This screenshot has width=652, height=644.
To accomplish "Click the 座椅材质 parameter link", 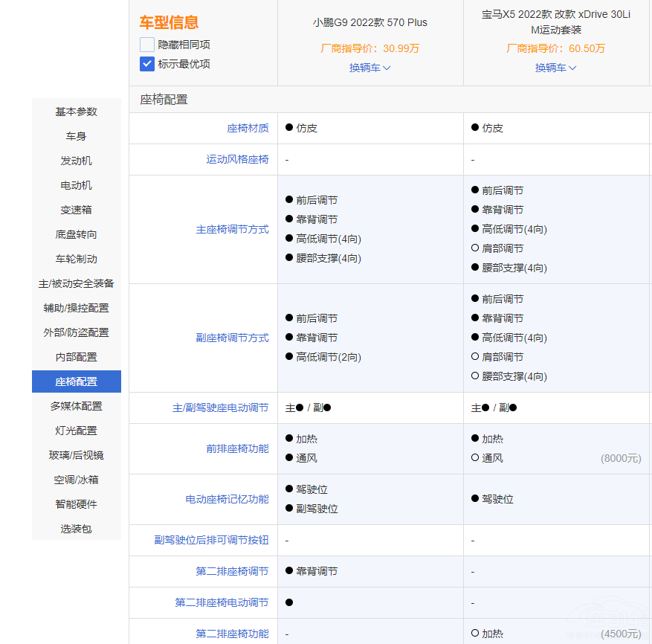I will click(248, 128).
